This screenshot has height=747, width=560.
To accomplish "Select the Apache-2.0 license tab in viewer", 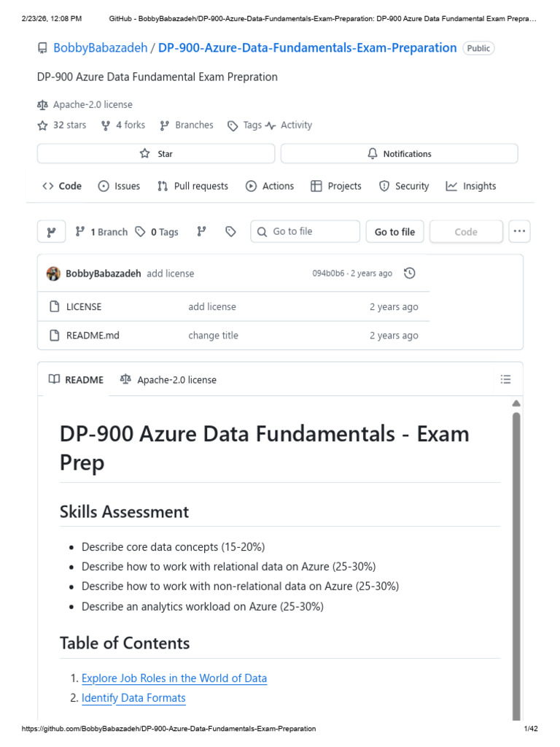I will pyautogui.click(x=168, y=379).
